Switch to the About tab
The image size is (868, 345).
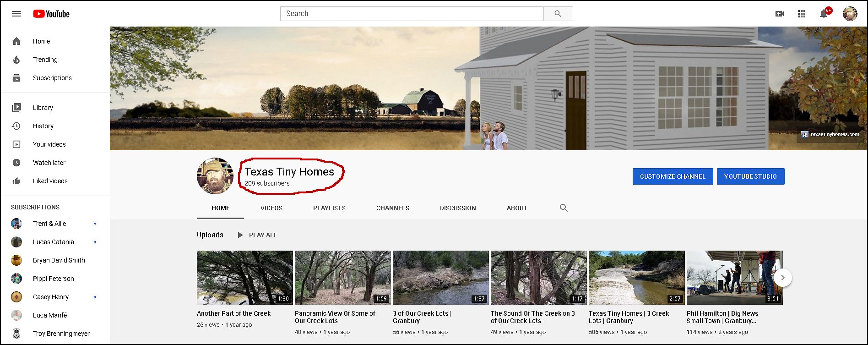click(x=517, y=208)
